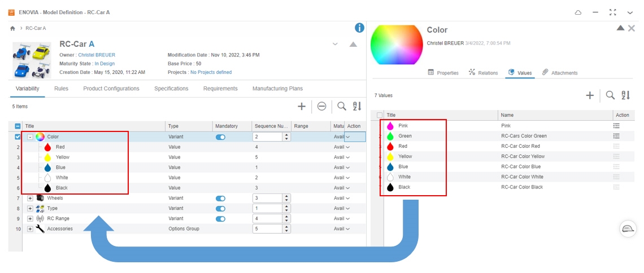
Task: Collapse the Color variant tree node
Action: pos(30,137)
